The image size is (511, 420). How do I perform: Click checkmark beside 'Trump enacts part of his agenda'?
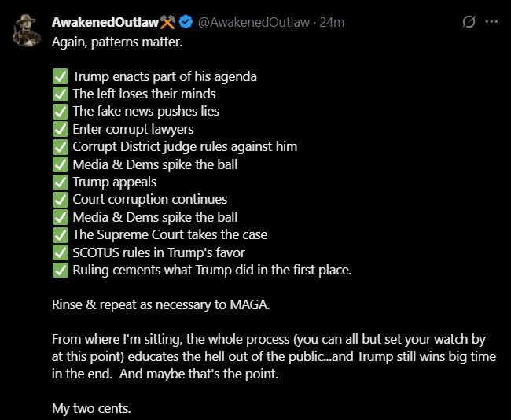point(61,77)
